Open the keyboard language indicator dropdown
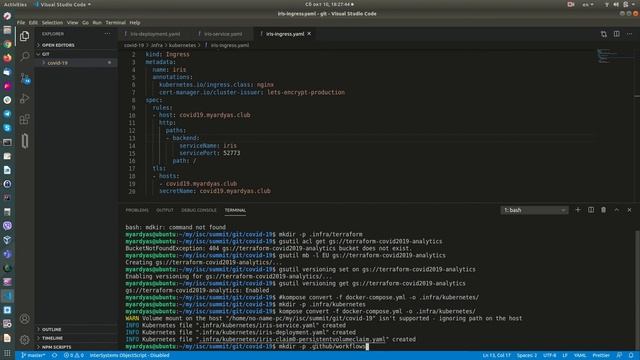The height and width of the screenshot is (360, 640). pyautogui.click(x=588, y=4)
